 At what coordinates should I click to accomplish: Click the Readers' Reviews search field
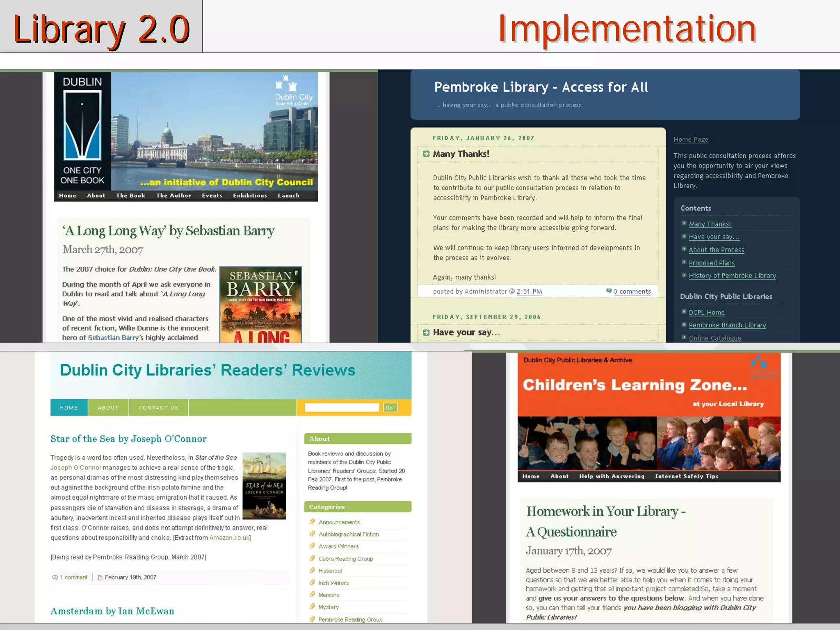[342, 407]
